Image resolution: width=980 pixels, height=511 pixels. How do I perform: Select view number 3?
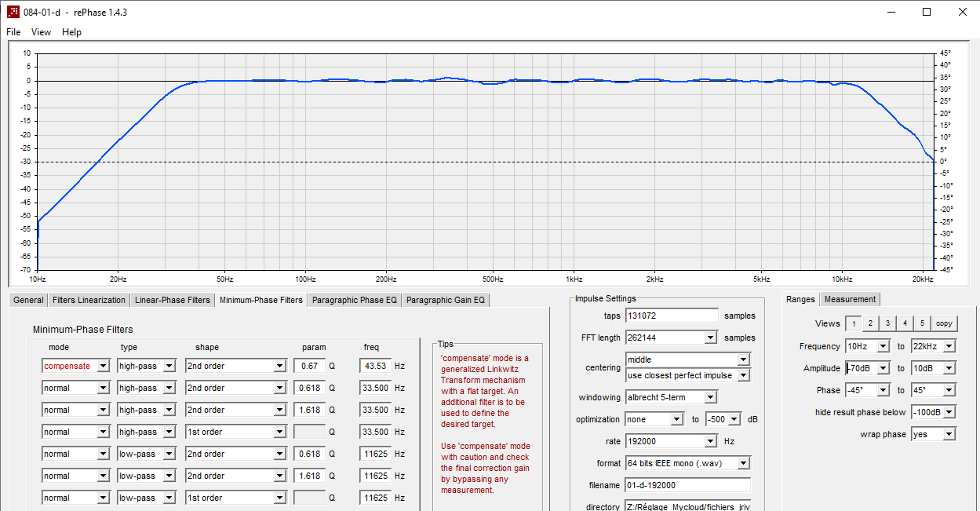[887, 323]
